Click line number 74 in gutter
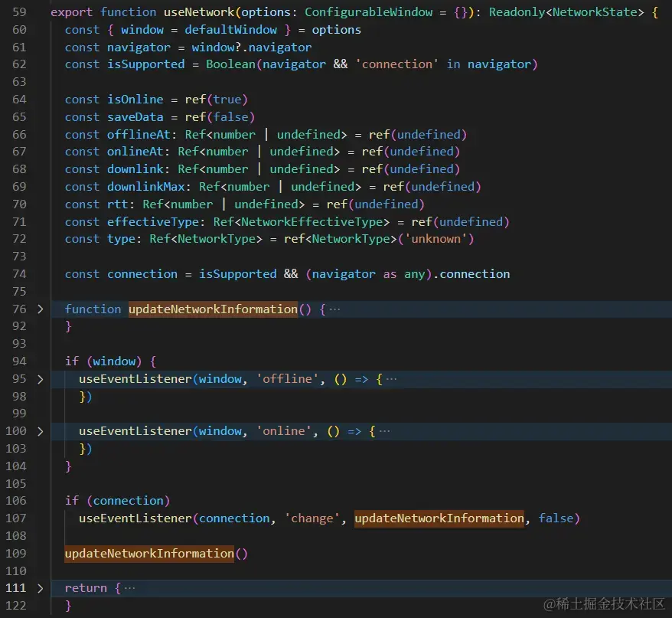The height and width of the screenshot is (618, 672). [x=19, y=274]
